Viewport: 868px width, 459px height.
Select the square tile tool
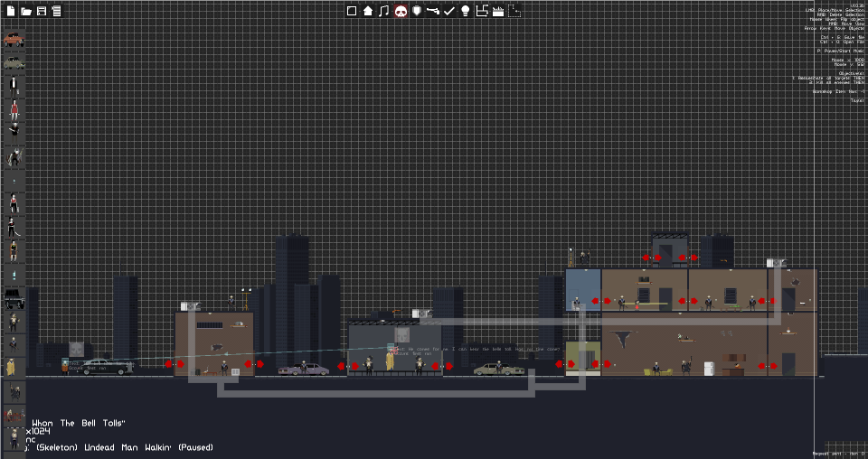pos(352,11)
